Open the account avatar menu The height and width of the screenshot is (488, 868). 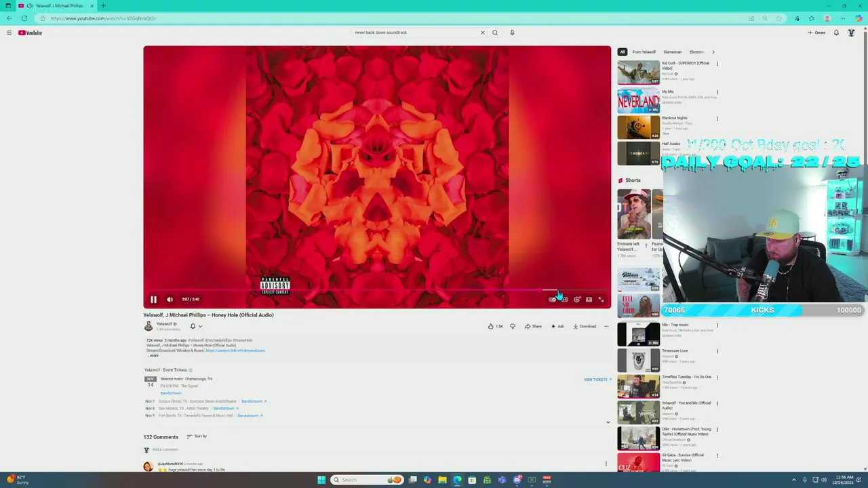tap(851, 33)
